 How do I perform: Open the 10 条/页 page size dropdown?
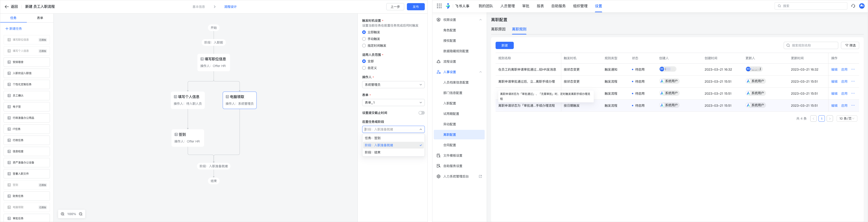click(847, 119)
